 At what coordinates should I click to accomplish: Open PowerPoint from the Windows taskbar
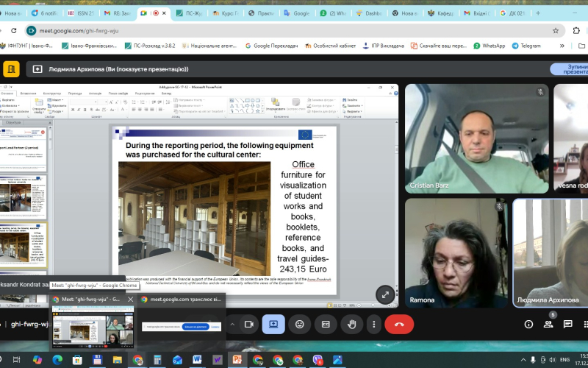pyautogui.click(x=237, y=360)
